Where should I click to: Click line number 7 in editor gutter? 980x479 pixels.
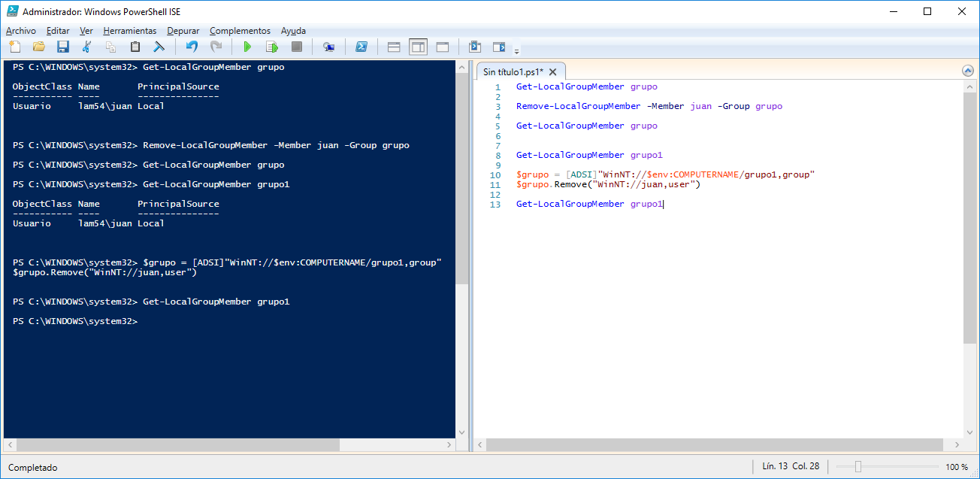click(x=498, y=145)
